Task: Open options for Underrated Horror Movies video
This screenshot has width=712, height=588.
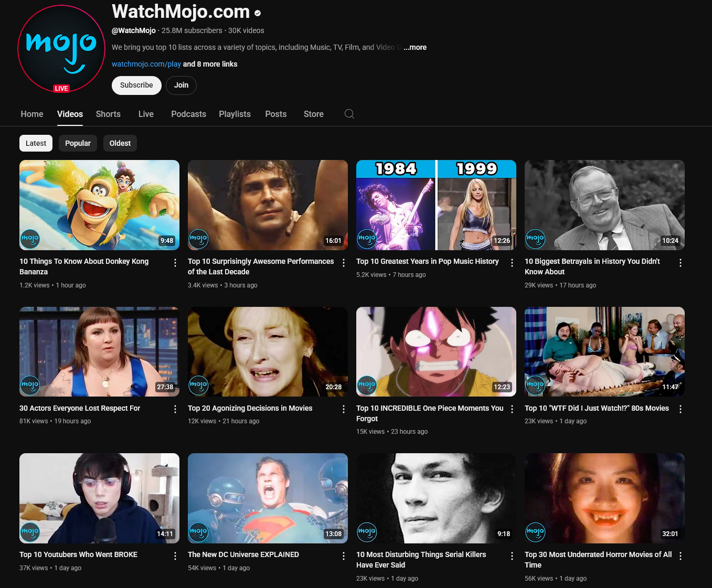Action: [x=681, y=556]
